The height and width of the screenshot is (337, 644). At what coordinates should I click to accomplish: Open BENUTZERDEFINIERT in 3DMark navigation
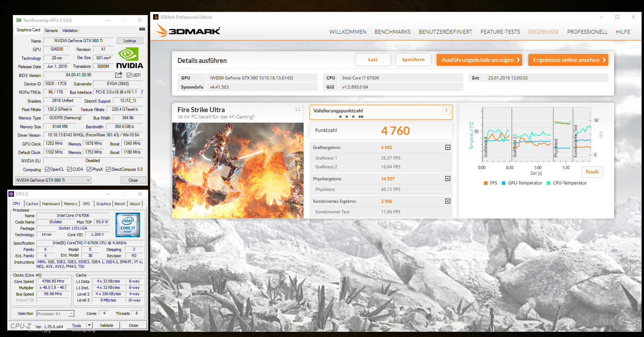(x=445, y=32)
